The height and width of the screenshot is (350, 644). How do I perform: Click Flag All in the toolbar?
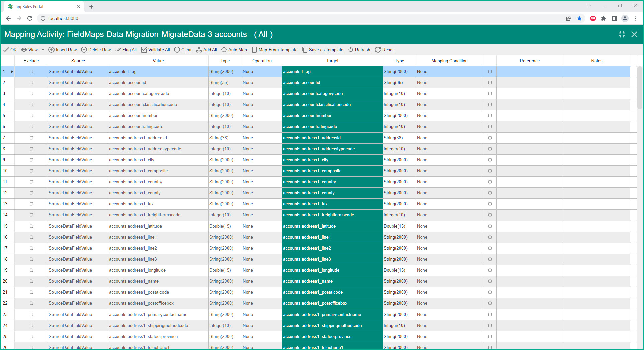coord(126,50)
